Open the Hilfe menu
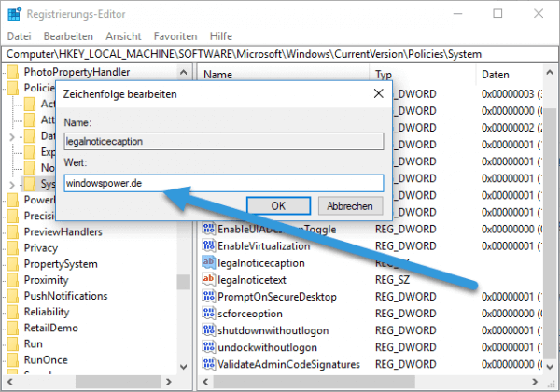This screenshot has width=560, height=392. 221,36
